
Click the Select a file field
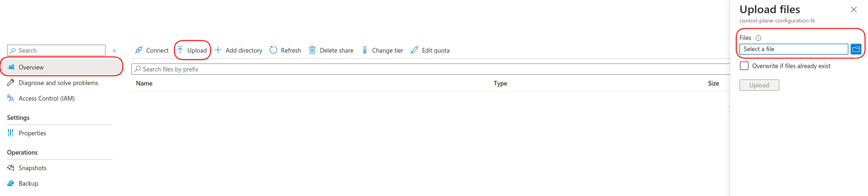(x=794, y=49)
